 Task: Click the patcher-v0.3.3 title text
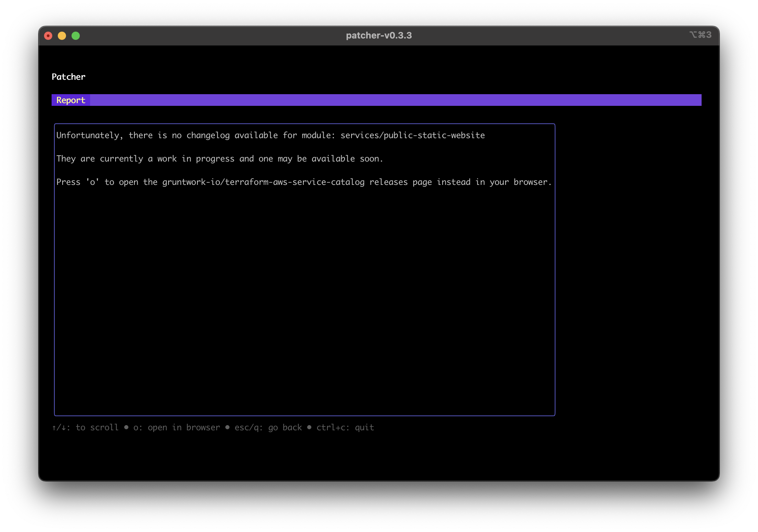[378, 35]
